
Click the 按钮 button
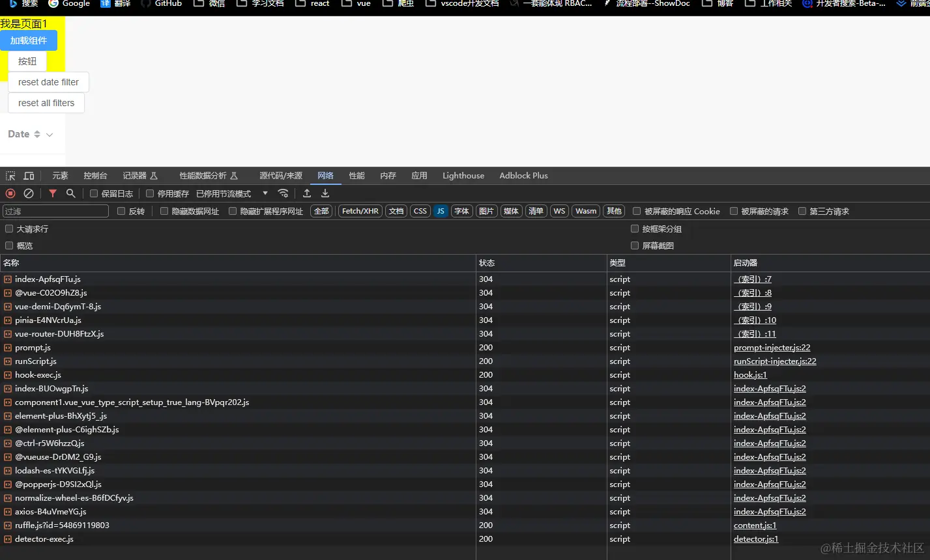[x=27, y=61]
